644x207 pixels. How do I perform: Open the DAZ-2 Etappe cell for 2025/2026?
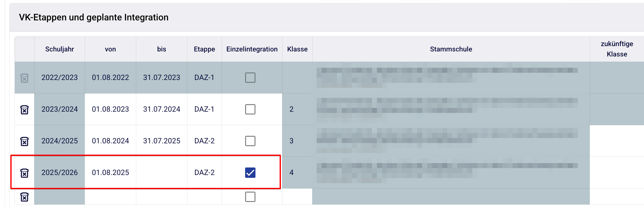(204, 172)
